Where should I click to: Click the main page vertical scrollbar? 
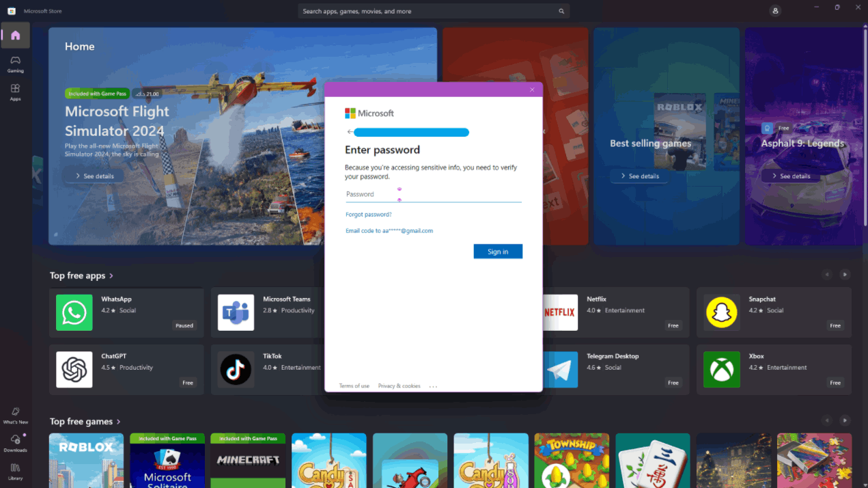(865, 126)
